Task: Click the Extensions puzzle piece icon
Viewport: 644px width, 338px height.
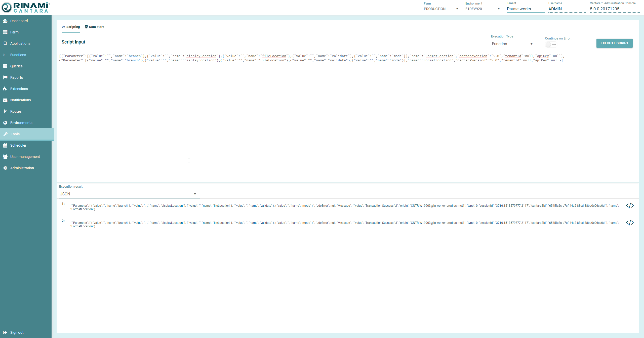Action: point(5,89)
